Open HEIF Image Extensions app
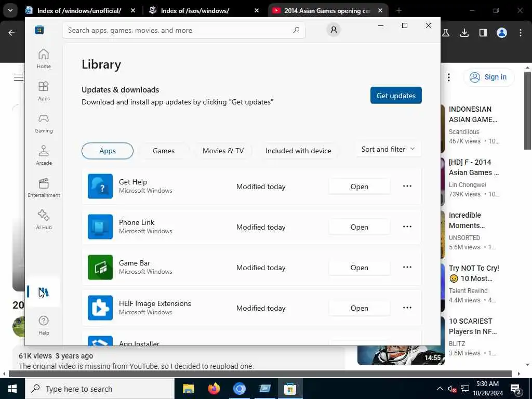This screenshot has width=532, height=399. click(x=360, y=308)
